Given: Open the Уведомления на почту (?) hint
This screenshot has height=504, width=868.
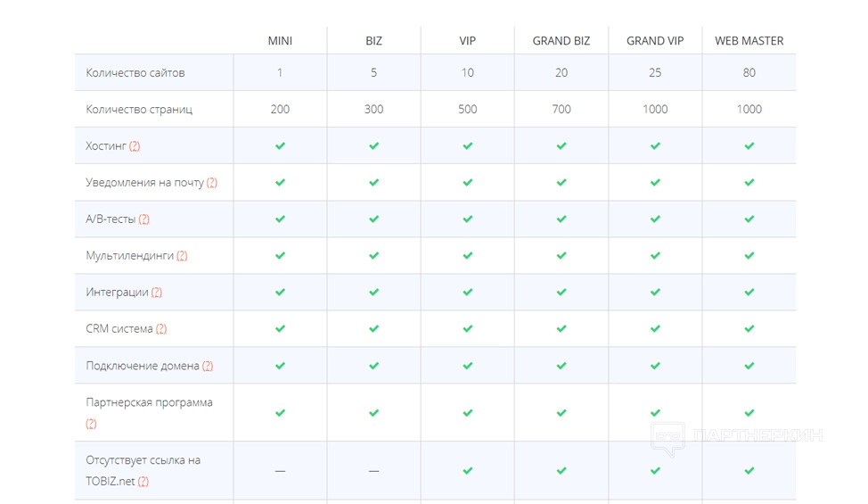Looking at the screenshot, I should [212, 183].
